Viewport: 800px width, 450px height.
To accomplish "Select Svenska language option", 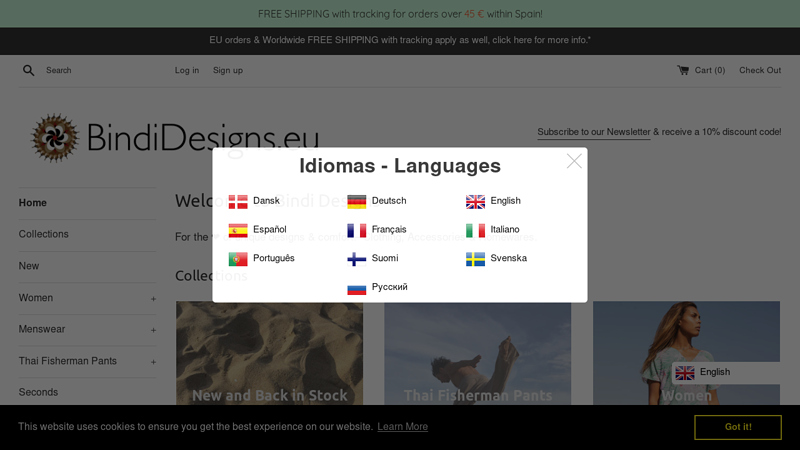I will coord(508,258).
